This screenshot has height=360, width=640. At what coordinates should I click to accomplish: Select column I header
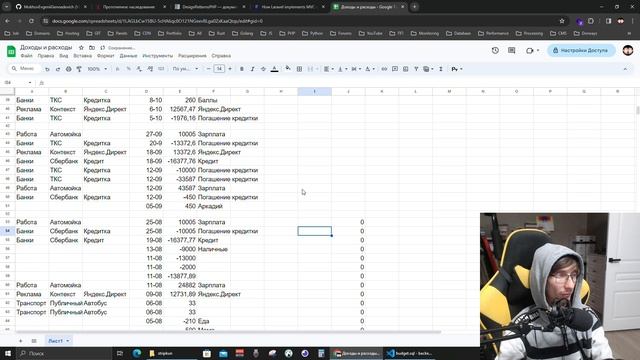pos(315,91)
